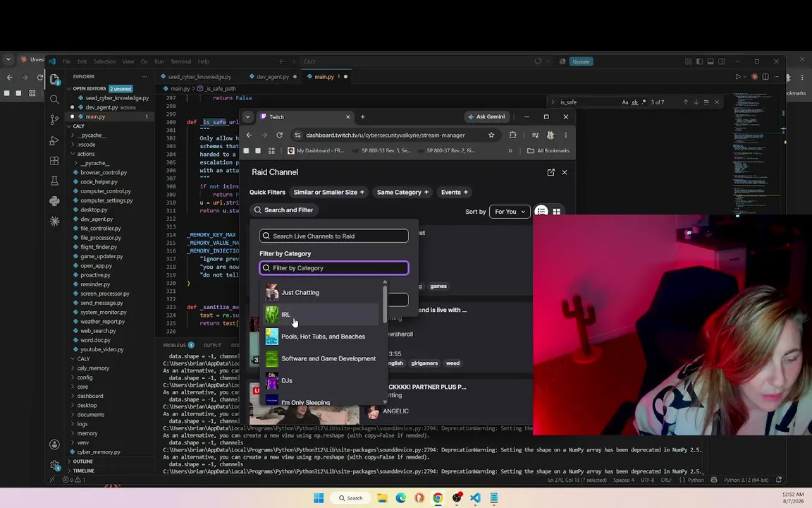812x508 pixels.
Task: Expand the dashboard folder in Explorer
Action: pyautogui.click(x=90, y=396)
